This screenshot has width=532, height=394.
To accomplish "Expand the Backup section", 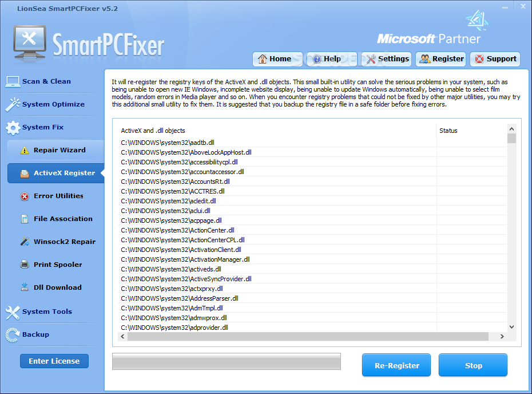I will click(35, 334).
